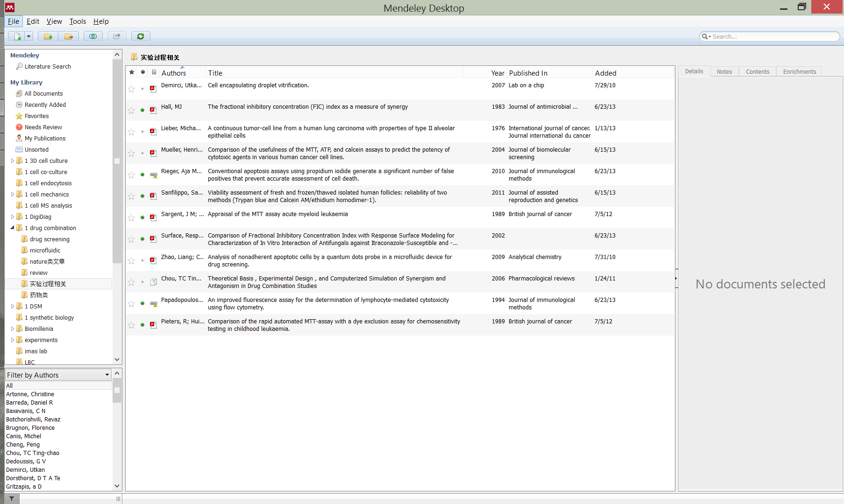Viewport: 844px width, 504px height.
Task: Open PDF icon for Demirci, Utkan paper
Action: (153, 89)
